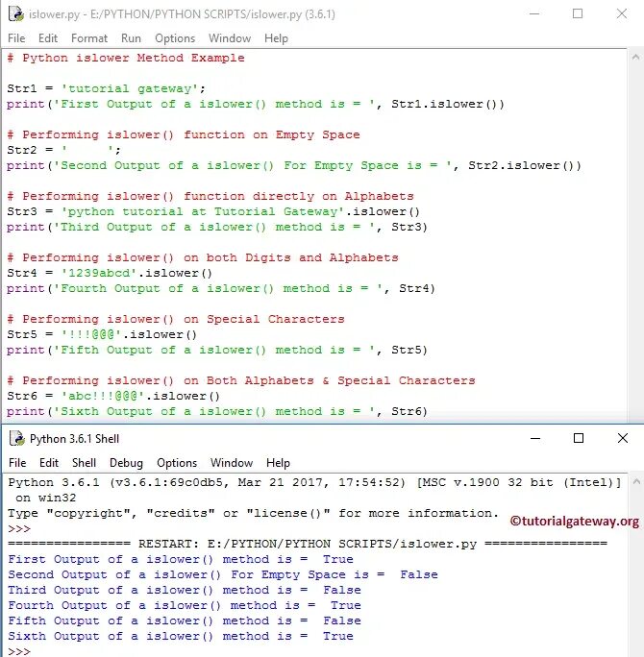The height and width of the screenshot is (657, 644).
Task: Click the Python Shell window title icon
Action: pos(17,438)
